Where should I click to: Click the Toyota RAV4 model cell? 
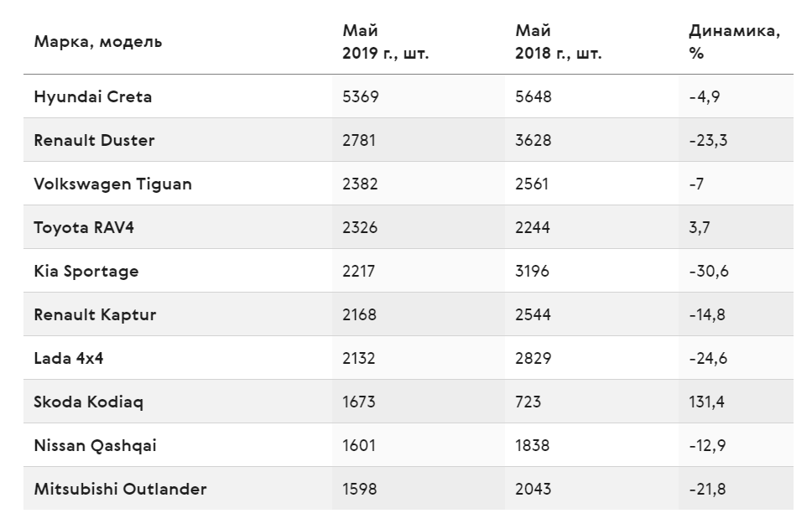tap(84, 228)
